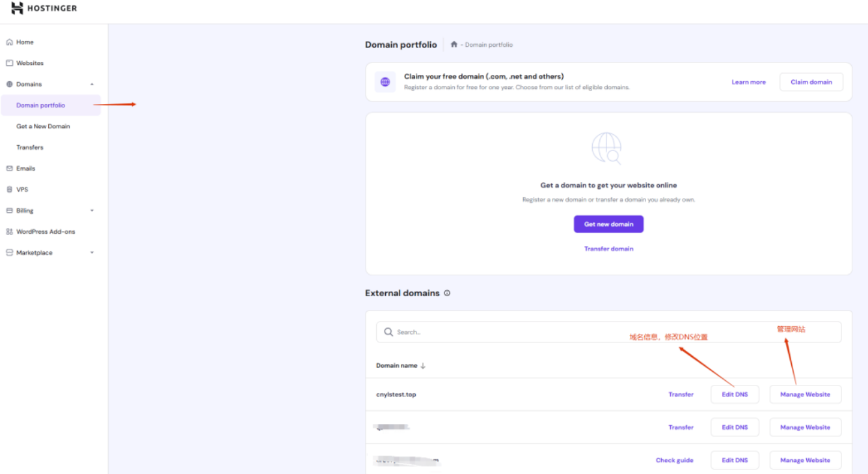Image resolution: width=868 pixels, height=474 pixels.
Task: Click the breadcrumb home icon
Action: [454, 45]
